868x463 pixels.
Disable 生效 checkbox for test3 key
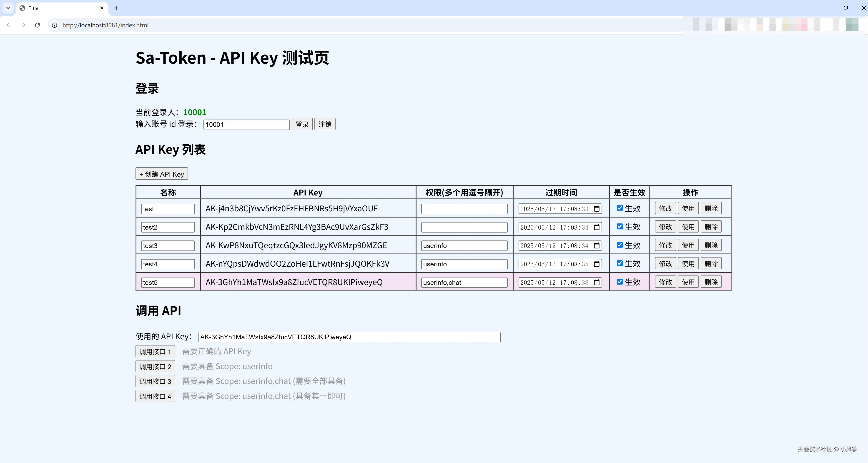tap(620, 245)
